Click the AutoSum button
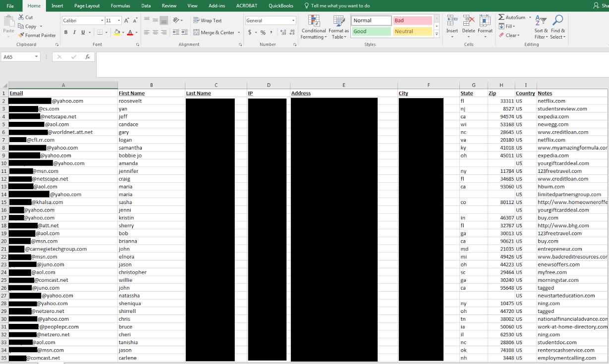Image resolution: width=609 pixels, height=364 pixels. click(512, 17)
